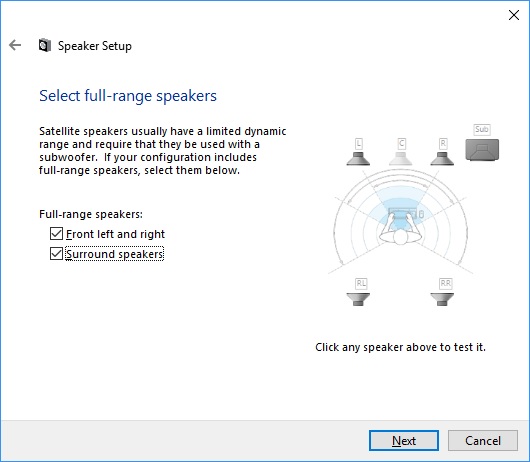Click the back arrow icon
The image size is (530, 462).
coord(15,45)
